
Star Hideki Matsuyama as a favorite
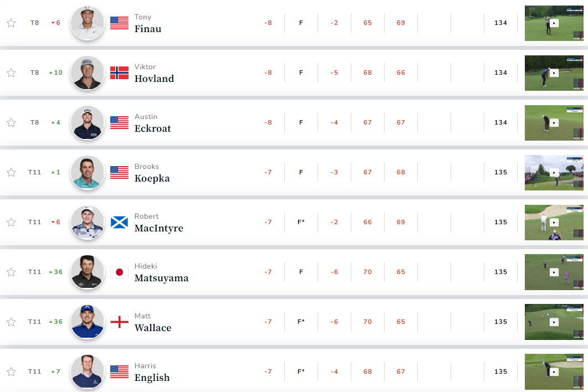click(11, 272)
